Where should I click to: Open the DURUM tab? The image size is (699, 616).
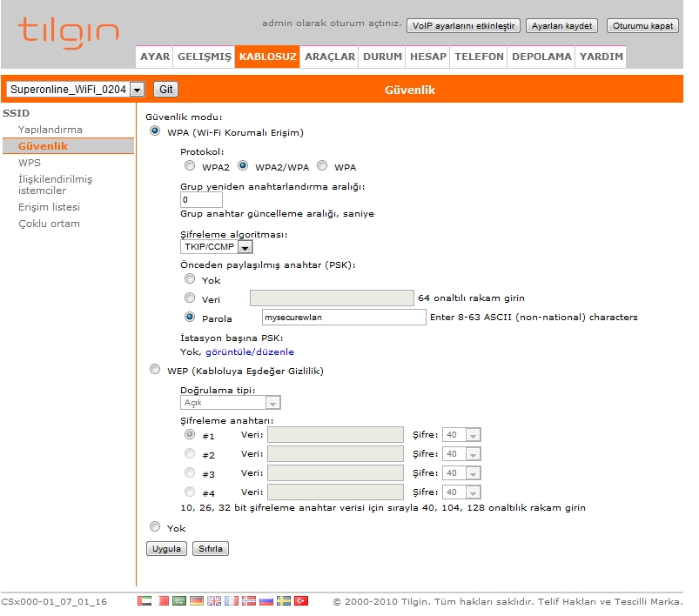383,57
